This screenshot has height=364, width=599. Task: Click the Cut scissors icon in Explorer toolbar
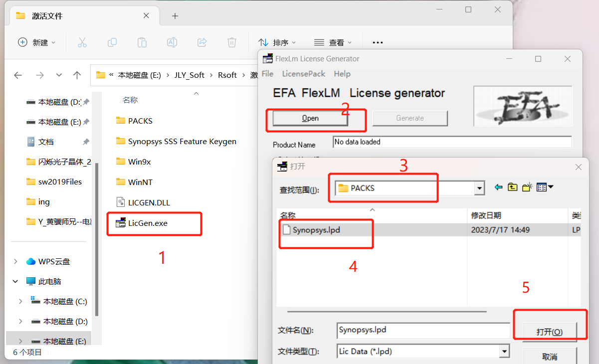click(x=82, y=43)
